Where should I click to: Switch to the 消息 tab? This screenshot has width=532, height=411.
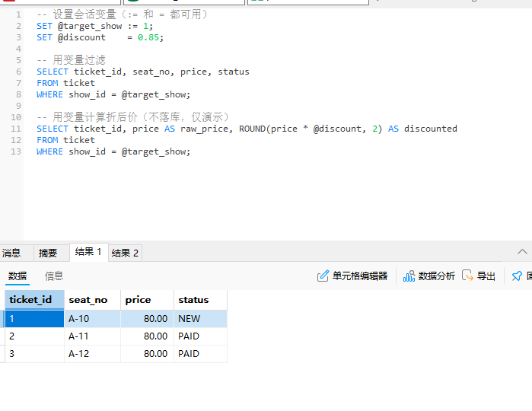point(11,253)
